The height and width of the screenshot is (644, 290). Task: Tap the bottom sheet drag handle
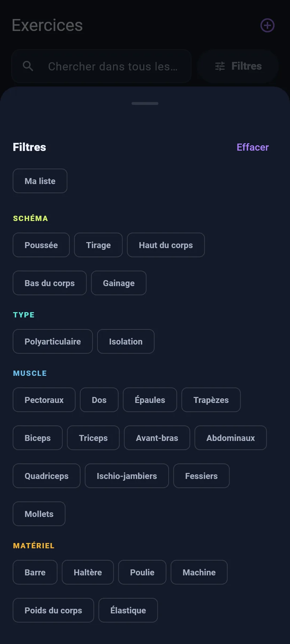[145, 103]
